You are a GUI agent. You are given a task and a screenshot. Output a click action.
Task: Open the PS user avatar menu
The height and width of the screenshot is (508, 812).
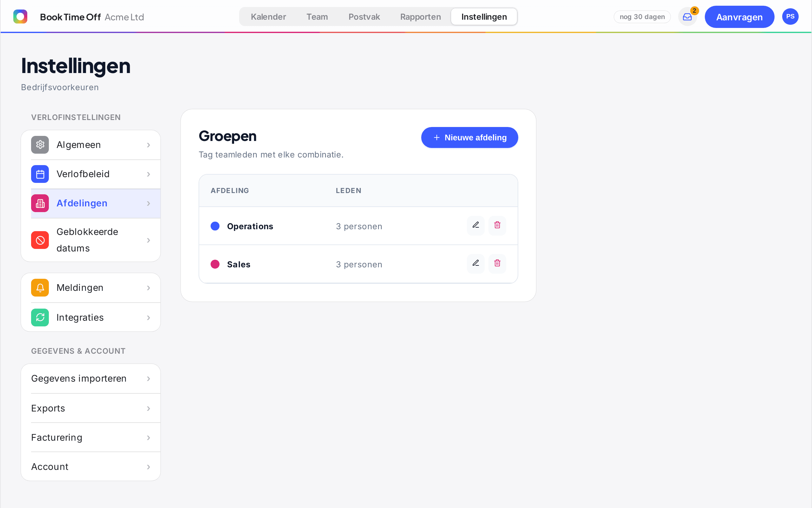tap(790, 17)
